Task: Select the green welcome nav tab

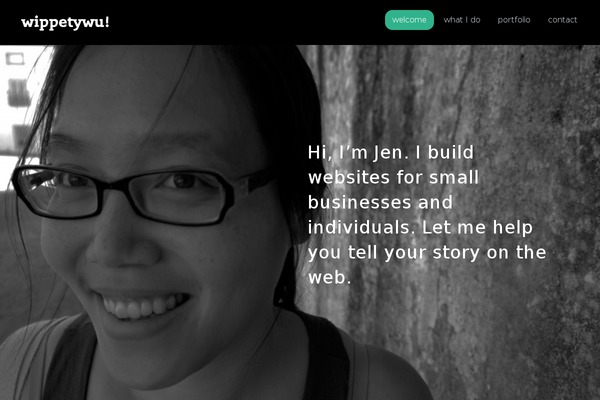Action: [409, 20]
